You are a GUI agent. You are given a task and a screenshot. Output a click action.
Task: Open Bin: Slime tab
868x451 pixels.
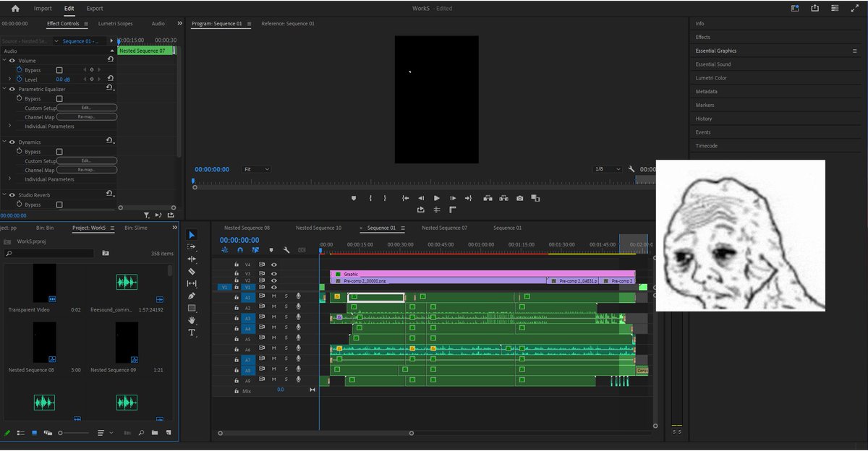click(x=136, y=228)
